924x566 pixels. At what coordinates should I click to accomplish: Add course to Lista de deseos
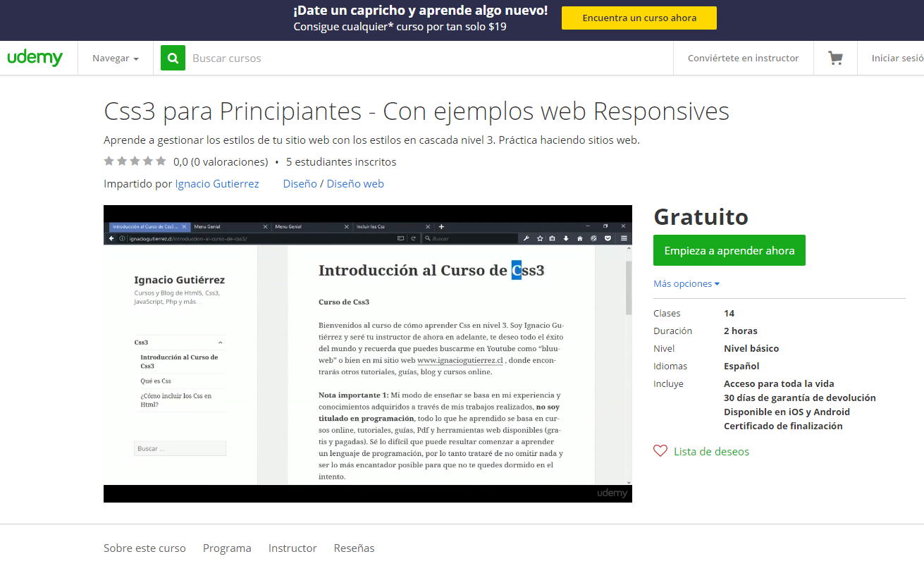tap(711, 451)
